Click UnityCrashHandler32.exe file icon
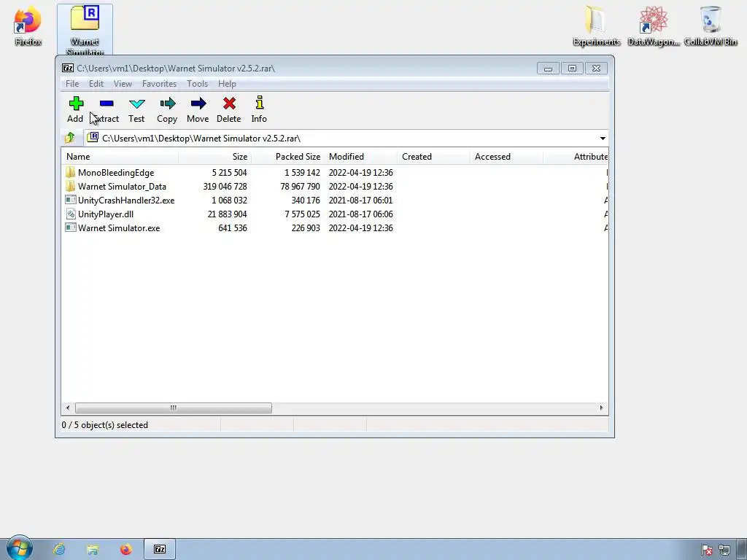Image resolution: width=747 pixels, height=560 pixels. [x=71, y=200]
